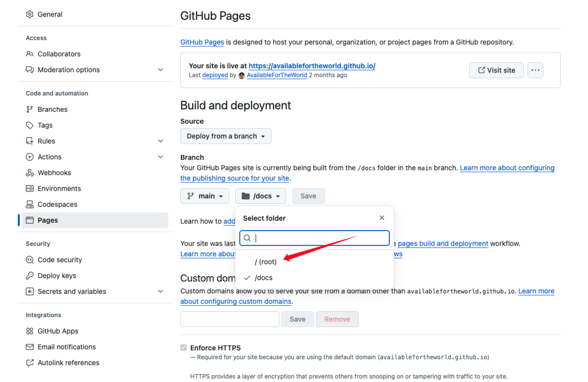Screen dimensions: 588x382
Task: Click the Actions play icon
Action: coord(30,157)
